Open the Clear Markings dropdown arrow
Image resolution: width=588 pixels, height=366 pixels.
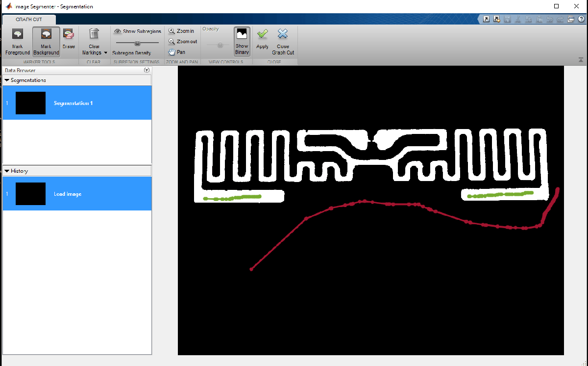[x=106, y=52]
